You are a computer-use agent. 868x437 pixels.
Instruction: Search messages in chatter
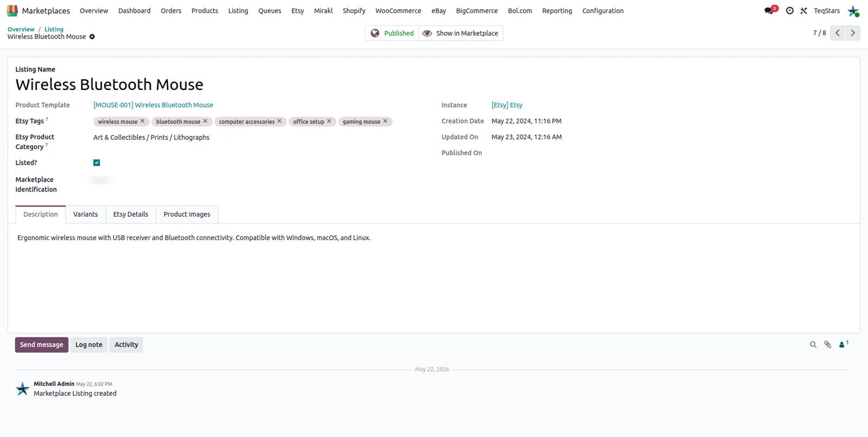pos(813,345)
